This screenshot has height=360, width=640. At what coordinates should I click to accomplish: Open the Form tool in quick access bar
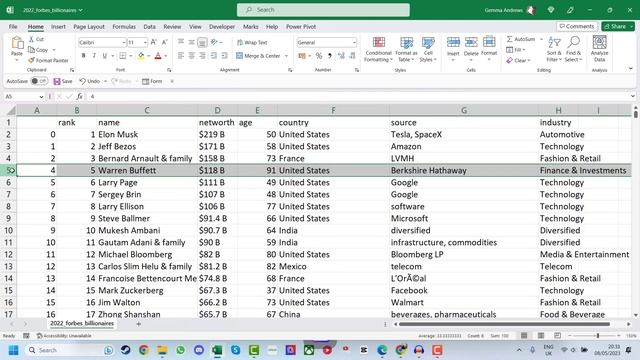[x=152, y=81]
